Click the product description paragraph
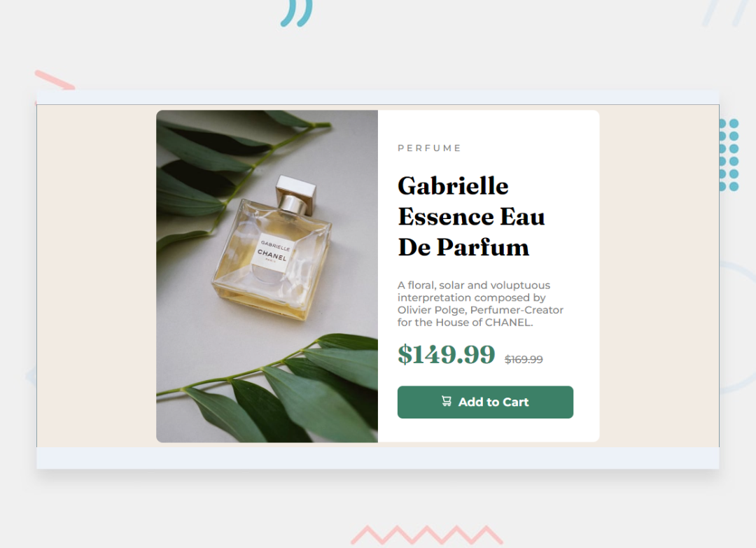Screen dimensions: 756x548 coord(480,304)
